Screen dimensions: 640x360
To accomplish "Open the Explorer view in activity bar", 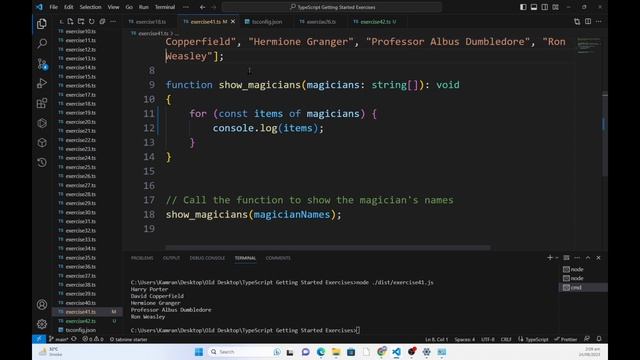I will tap(42, 24).
